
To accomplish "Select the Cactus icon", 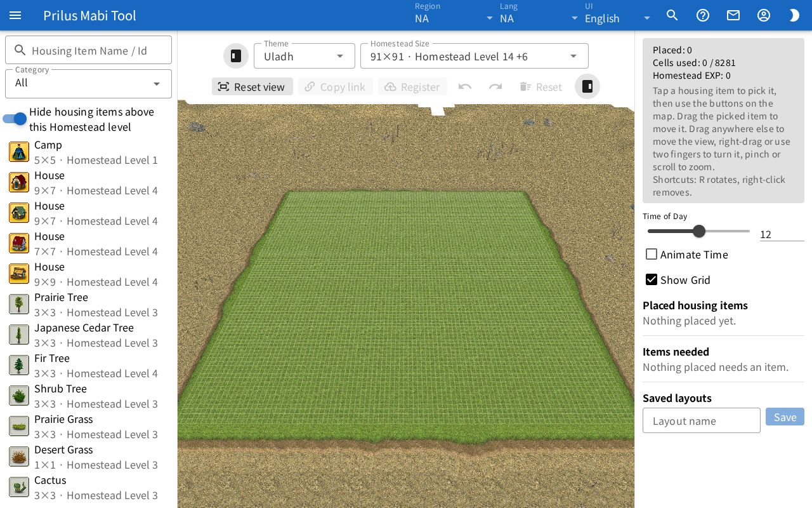I will tap(19, 488).
